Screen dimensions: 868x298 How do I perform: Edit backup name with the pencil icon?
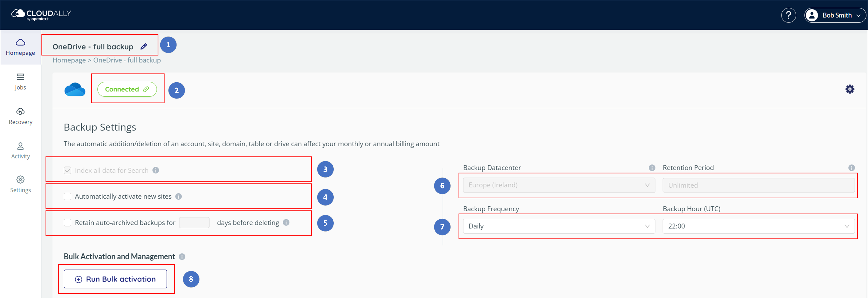(x=144, y=46)
